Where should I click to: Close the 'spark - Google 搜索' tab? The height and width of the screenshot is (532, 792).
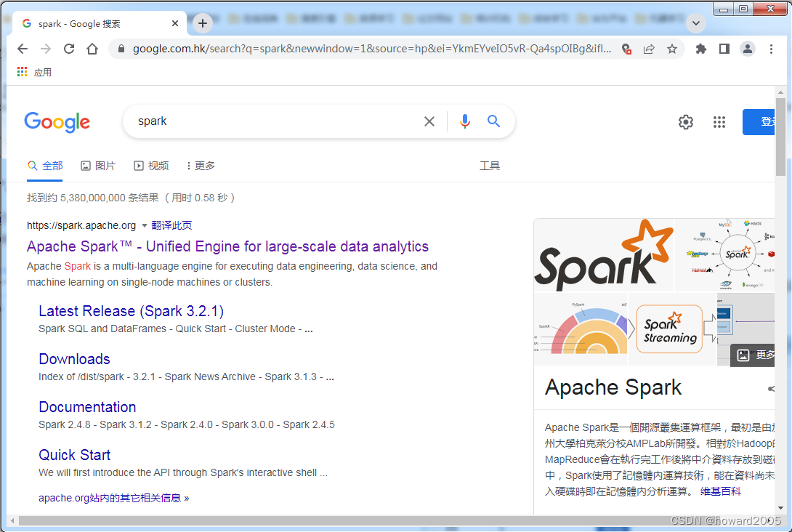(175, 23)
